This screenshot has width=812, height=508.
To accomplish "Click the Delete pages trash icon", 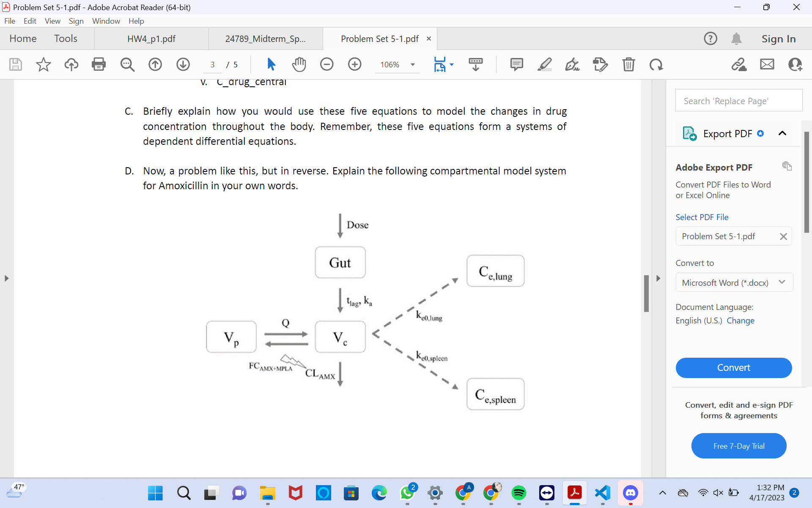I will click(628, 64).
